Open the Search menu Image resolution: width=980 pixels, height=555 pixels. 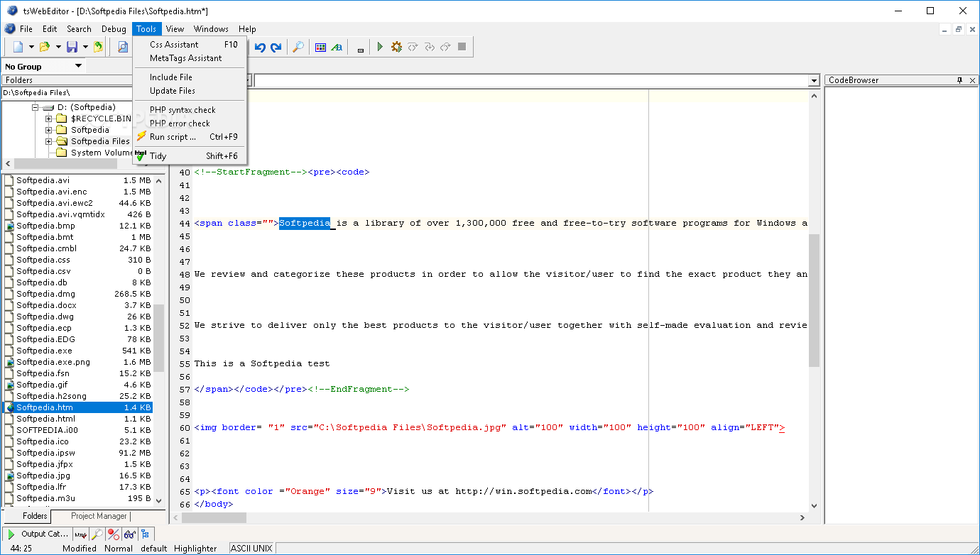(x=79, y=29)
